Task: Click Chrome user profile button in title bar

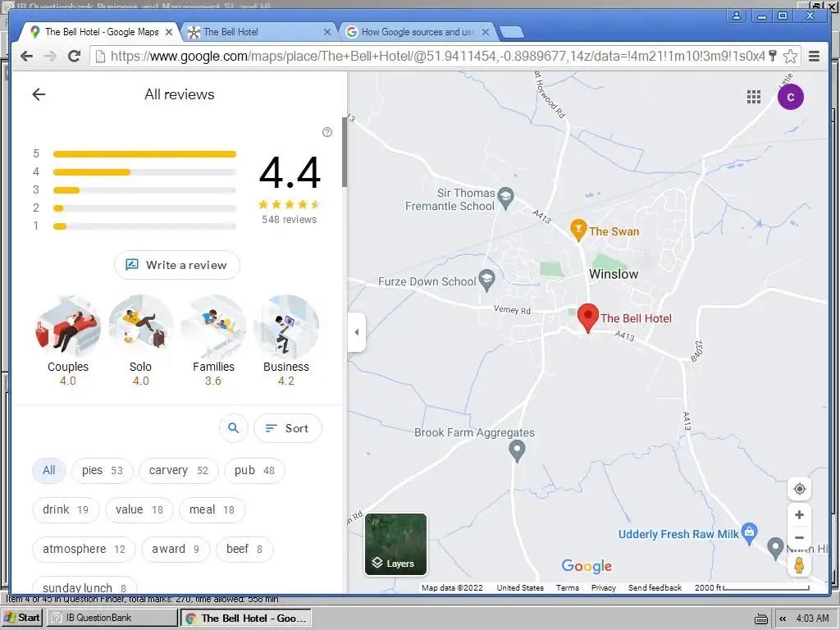Action: click(x=737, y=16)
